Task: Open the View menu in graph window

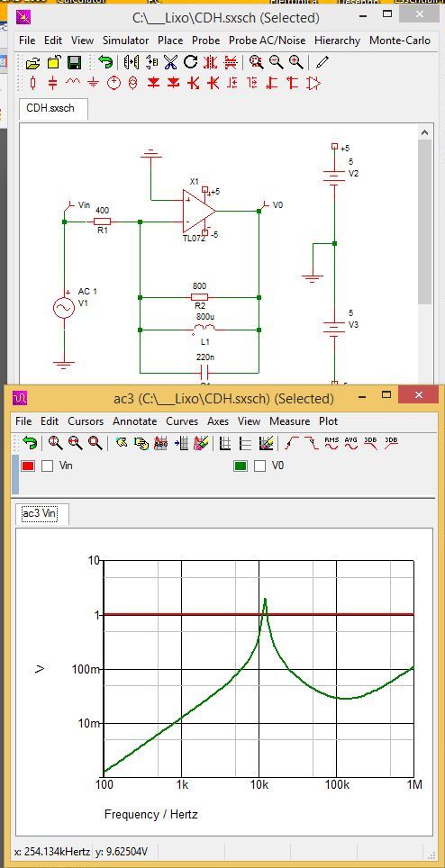Action: (249, 421)
